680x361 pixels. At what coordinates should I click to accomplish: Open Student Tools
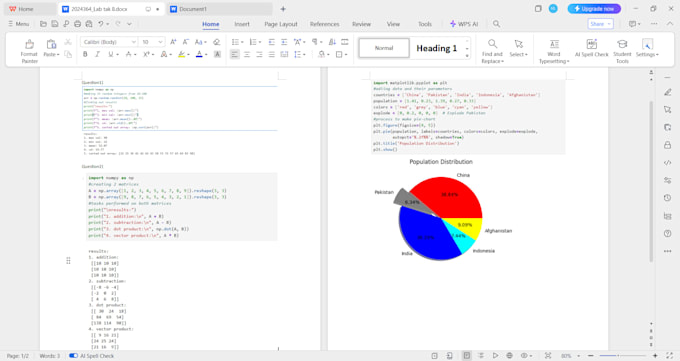click(622, 51)
